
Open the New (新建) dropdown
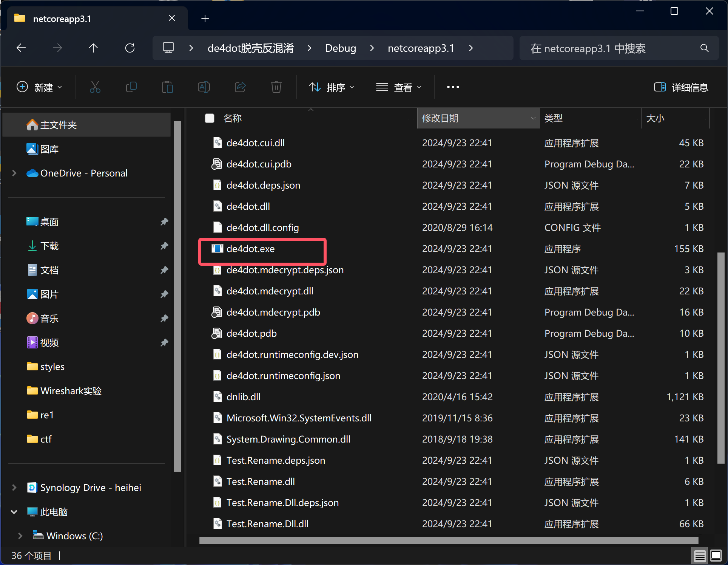[x=39, y=87]
